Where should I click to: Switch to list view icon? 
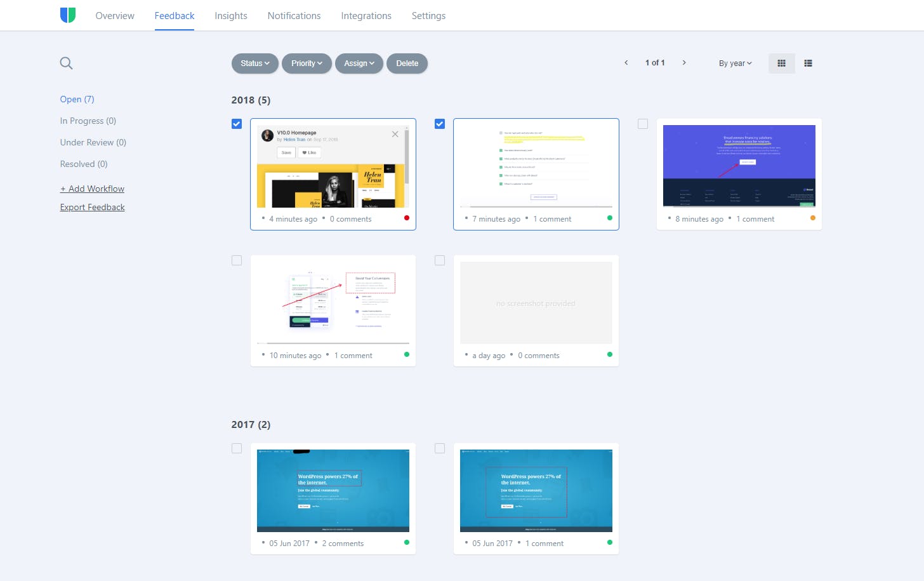(808, 63)
